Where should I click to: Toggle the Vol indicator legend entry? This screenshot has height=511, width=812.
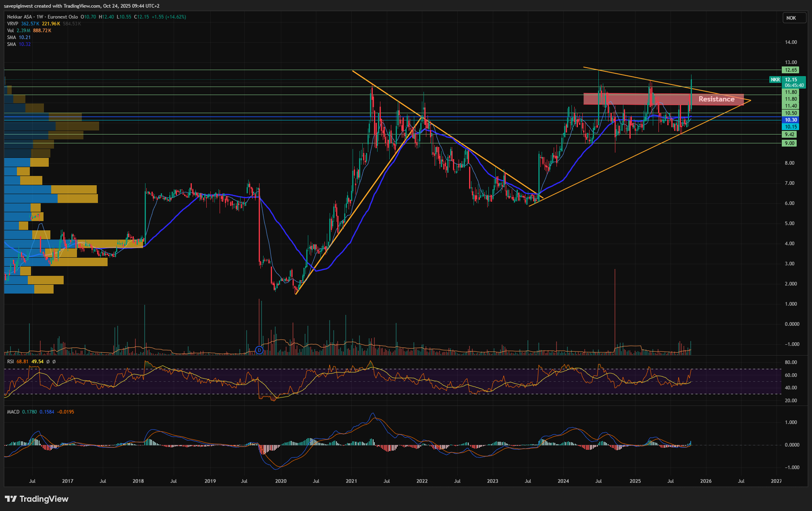coord(10,31)
